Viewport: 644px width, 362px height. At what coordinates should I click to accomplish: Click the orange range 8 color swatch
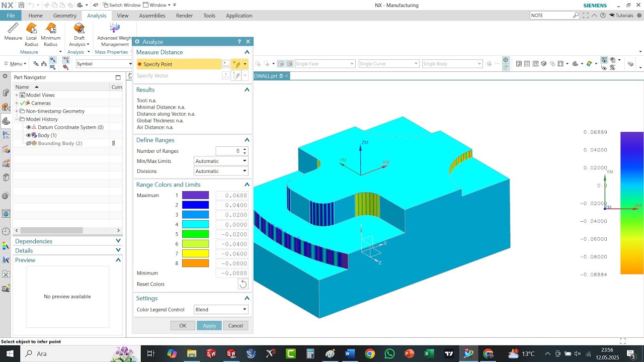coord(195,263)
